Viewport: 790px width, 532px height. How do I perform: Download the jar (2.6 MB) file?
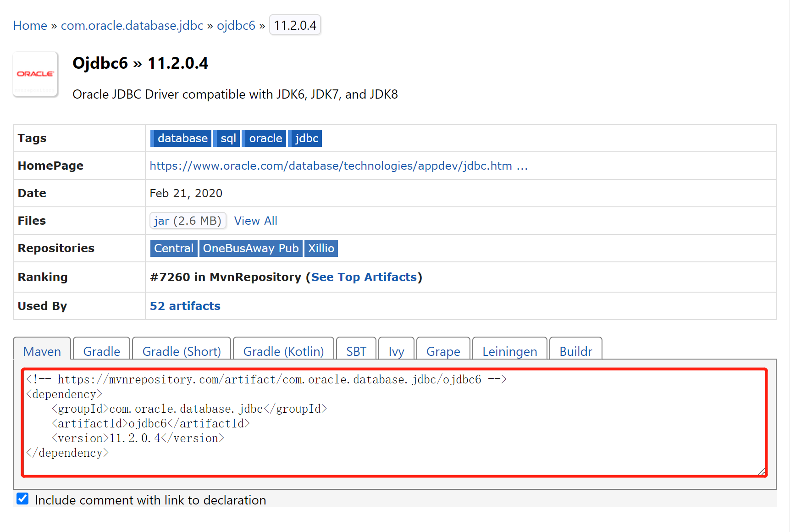188,221
